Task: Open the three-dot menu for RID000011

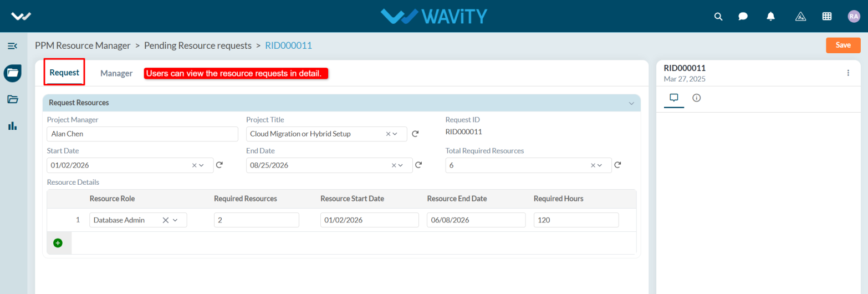Action: 848,73
